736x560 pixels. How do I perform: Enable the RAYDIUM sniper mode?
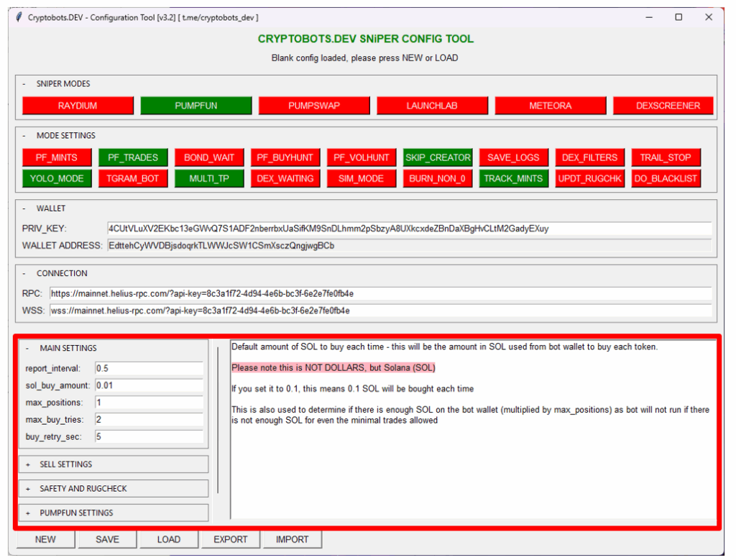pos(78,106)
